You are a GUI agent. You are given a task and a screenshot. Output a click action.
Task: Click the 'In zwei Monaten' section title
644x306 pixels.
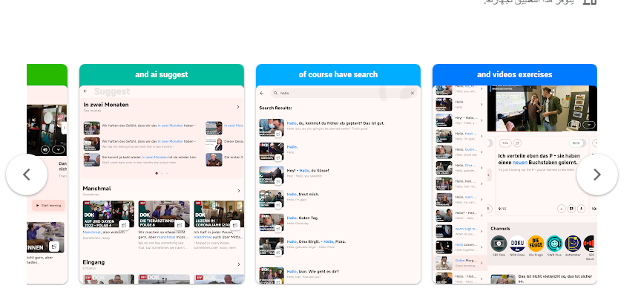pyautogui.click(x=106, y=105)
